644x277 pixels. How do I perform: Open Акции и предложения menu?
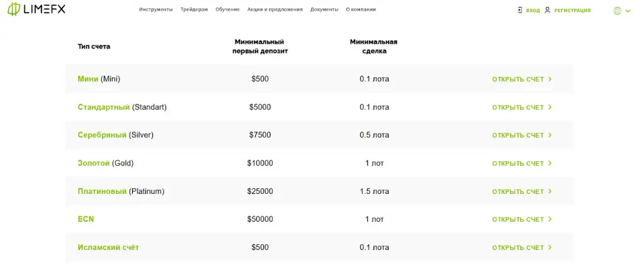275,9
